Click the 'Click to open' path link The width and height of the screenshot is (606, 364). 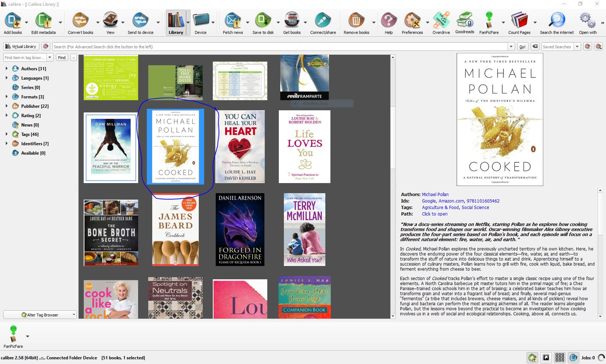[x=435, y=214]
